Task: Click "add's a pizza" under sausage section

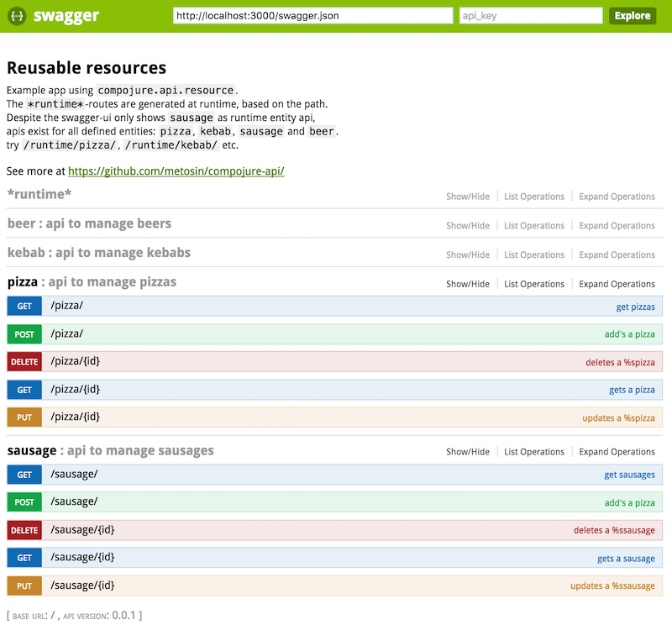Action: pos(629,503)
